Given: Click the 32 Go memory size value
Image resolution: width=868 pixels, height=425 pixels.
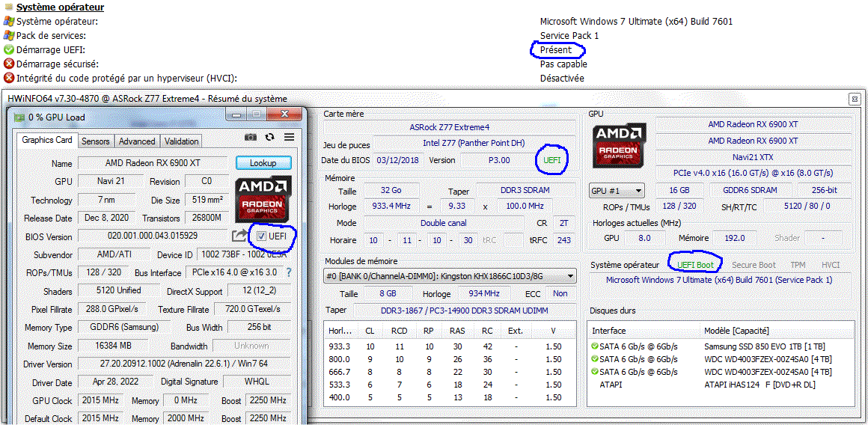Looking at the screenshot, I should pyautogui.click(x=391, y=190).
